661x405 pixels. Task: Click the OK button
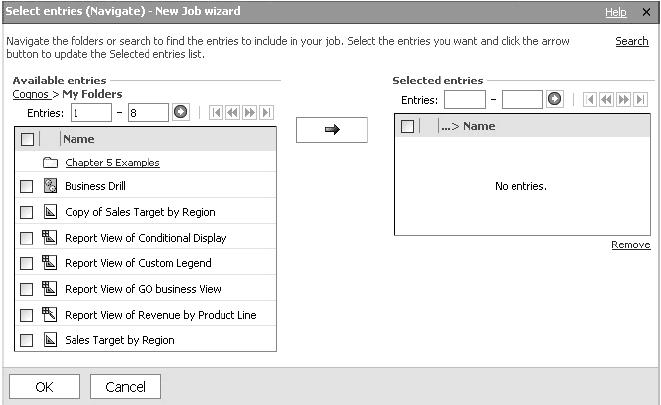point(44,386)
